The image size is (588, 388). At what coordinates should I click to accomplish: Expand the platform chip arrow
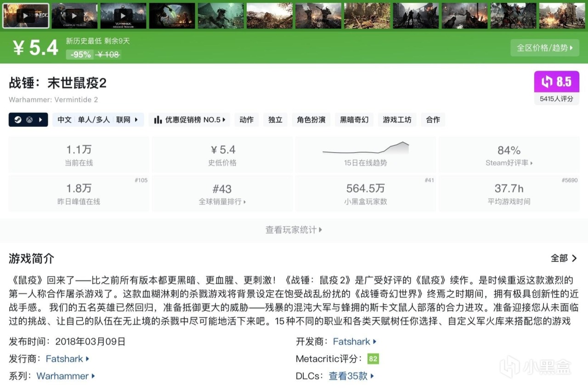click(40, 120)
